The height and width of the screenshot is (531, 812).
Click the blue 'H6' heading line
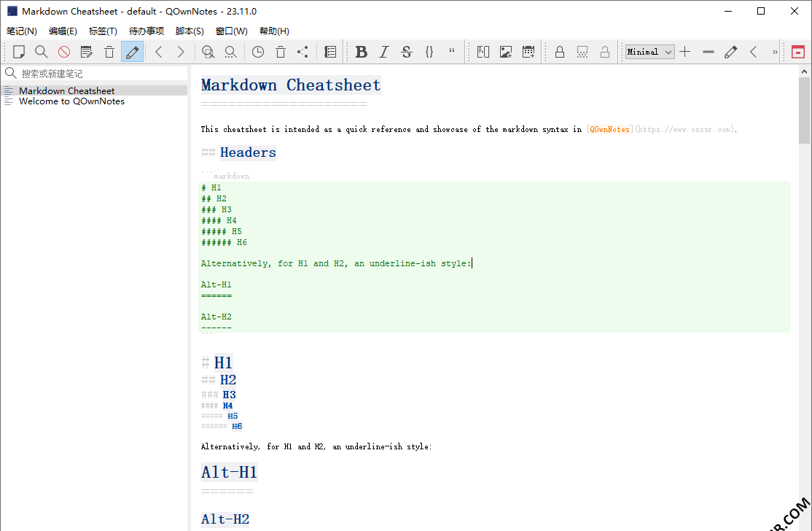237,427
